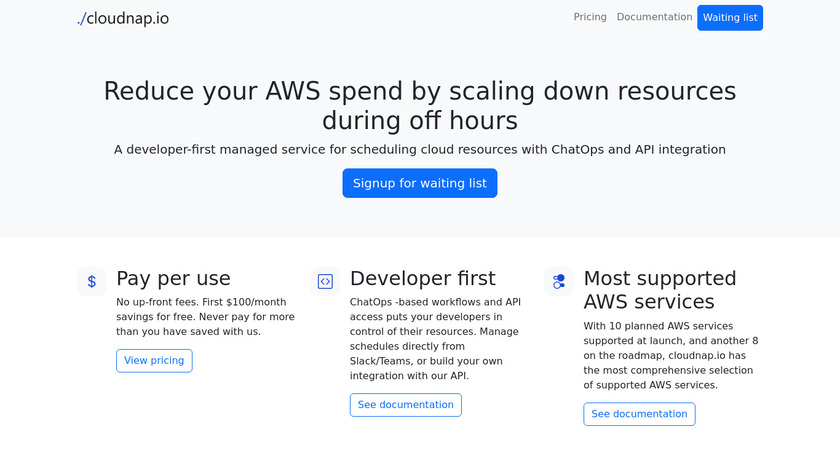Screen dimensions: 840x472
Task: Click the Reduce your AWS spend headline
Action: pyautogui.click(x=420, y=105)
